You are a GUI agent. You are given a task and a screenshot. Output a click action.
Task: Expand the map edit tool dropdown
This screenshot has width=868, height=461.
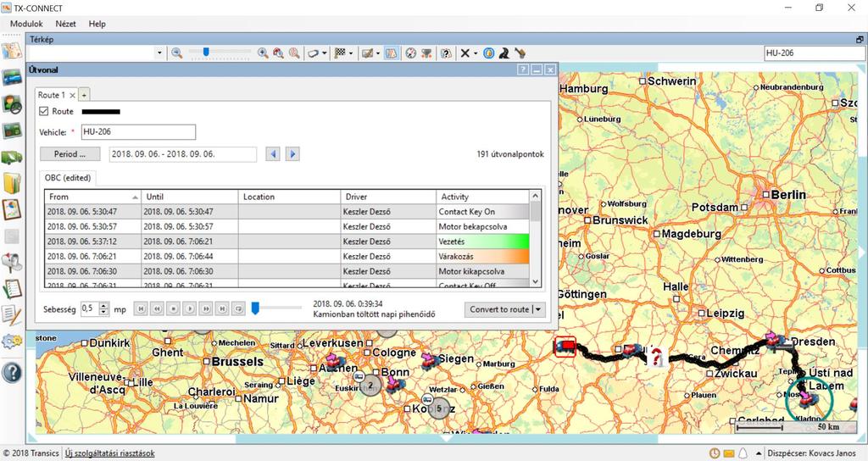[378, 53]
